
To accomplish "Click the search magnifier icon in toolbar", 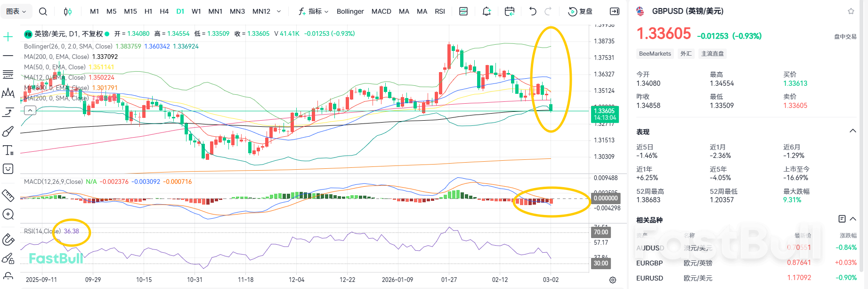I will point(43,11).
